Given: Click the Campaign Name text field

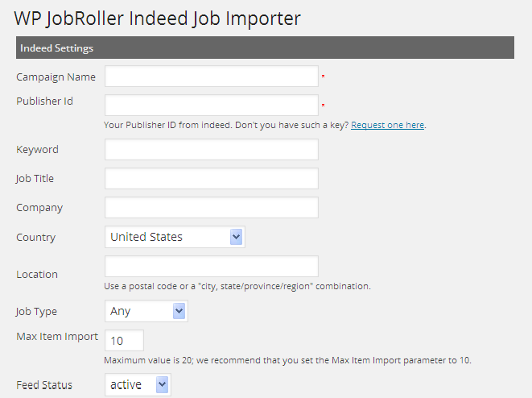Looking at the screenshot, I should tap(212, 77).
